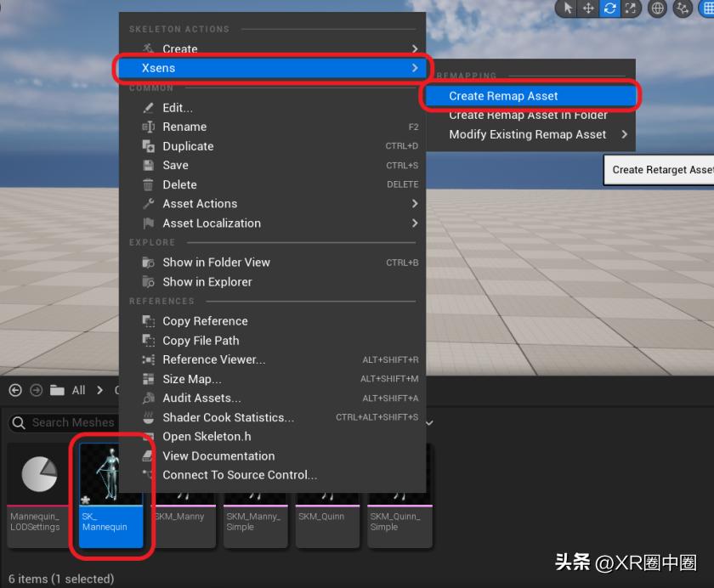The width and height of the screenshot is (714, 588).
Task: Toggle the world/local coordinate globe icon
Action: (657, 8)
